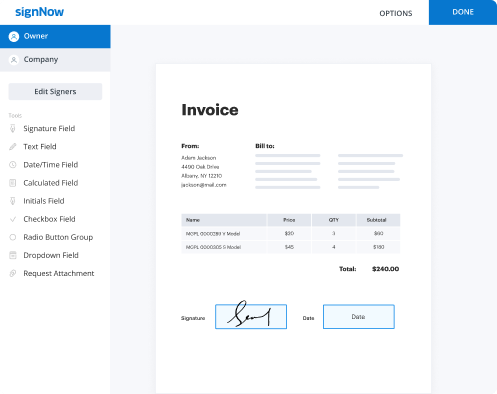Click the Dropdown Field label

click(51, 255)
